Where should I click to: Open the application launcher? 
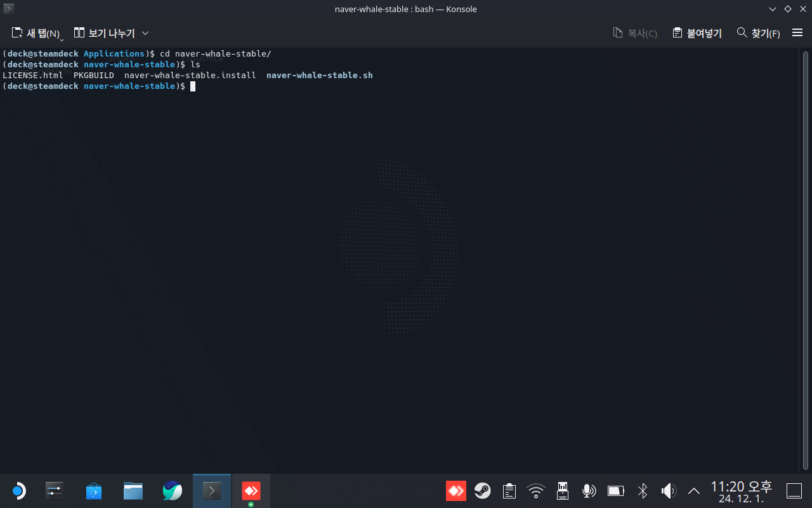click(x=18, y=491)
